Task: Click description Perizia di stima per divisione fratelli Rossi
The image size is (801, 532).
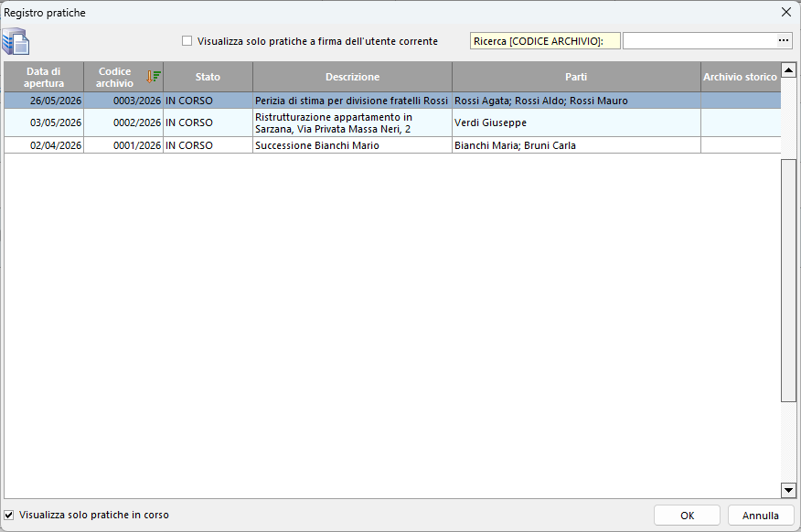Action: tap(352, 101)
